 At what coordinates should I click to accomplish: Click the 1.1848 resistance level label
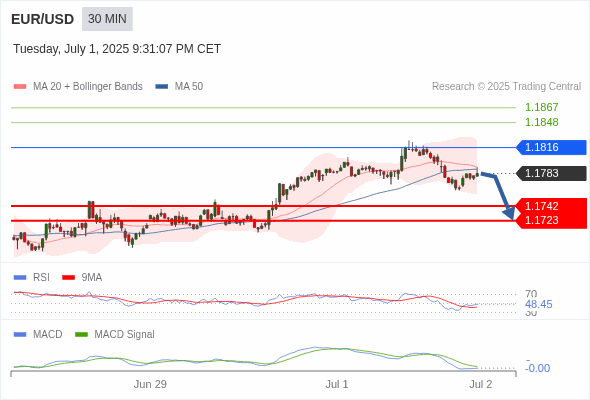(x=542, y=122)
